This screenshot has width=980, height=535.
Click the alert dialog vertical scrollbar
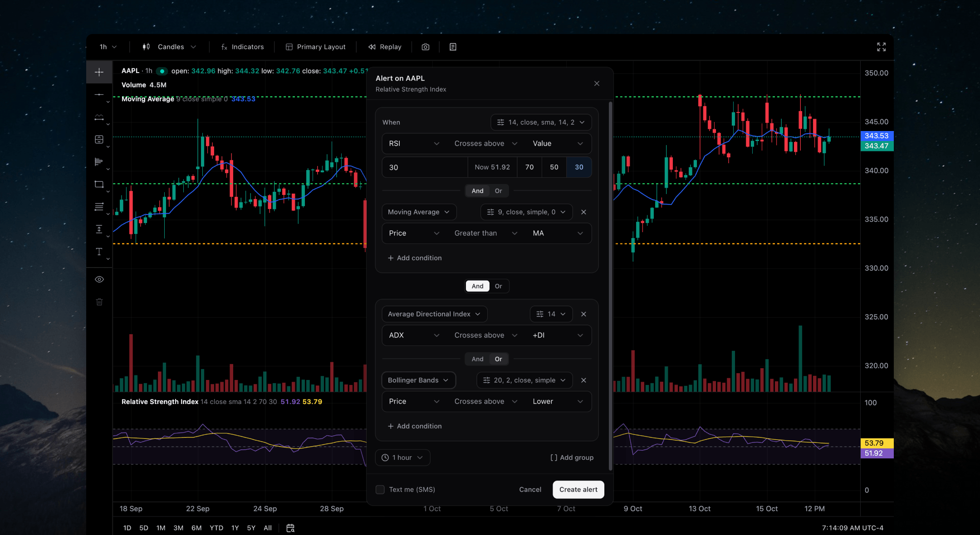(610, 287)
